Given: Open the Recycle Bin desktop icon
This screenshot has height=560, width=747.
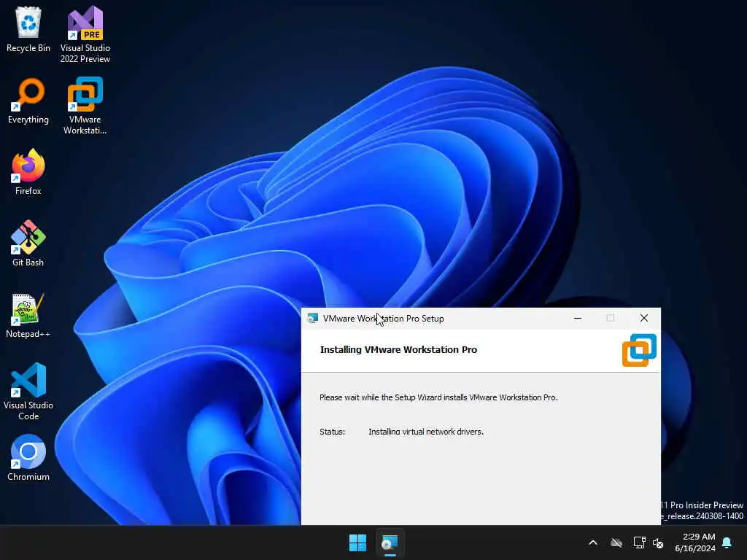Looking at the screenshot, I should click(28, 29).
